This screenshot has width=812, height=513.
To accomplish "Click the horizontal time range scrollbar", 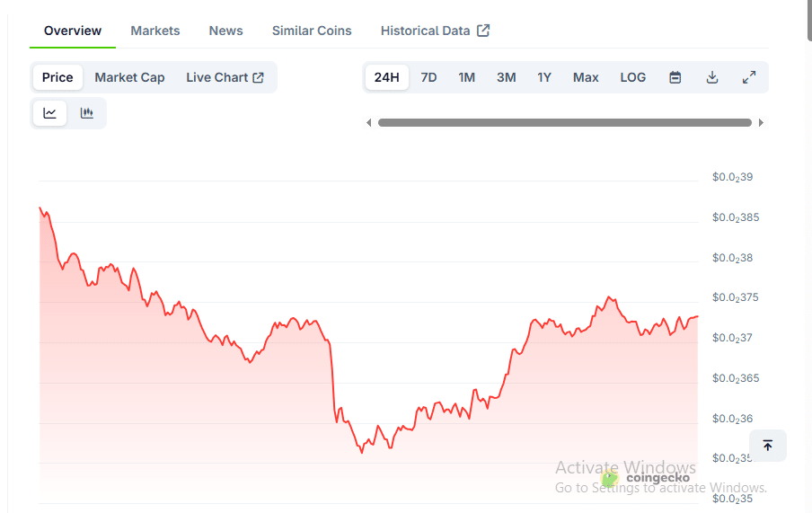I will point(564,123).
